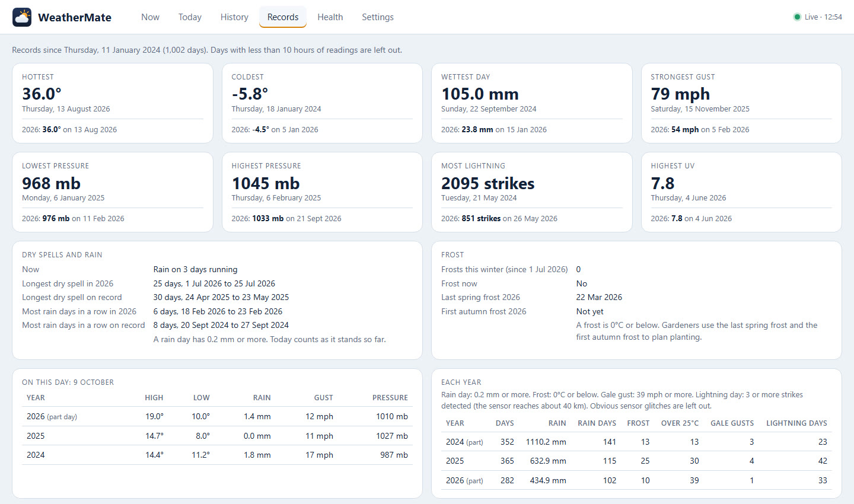Click the 'DRY SPELLS AND RAIN' heading
Screen dimensions: 854x504
62,255
